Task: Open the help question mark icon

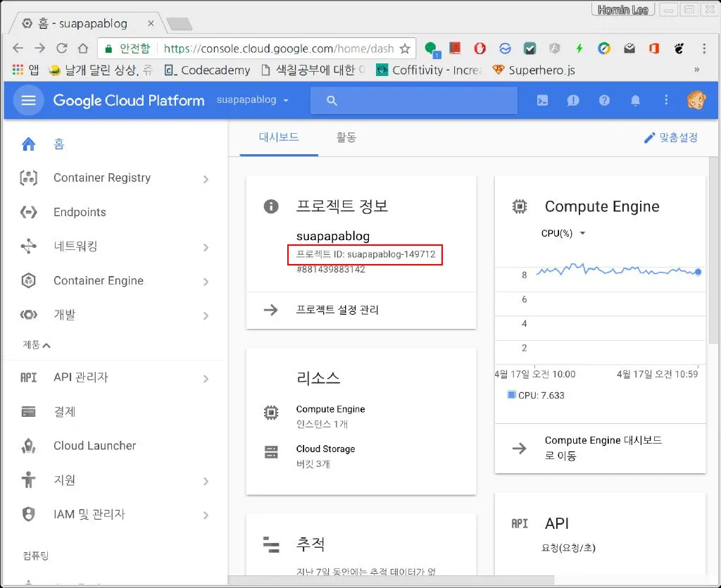Action: click(604, 100)
